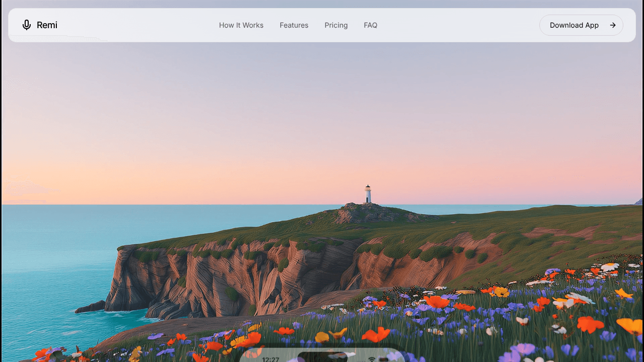Open the How It Works section
Screen dimensions: 644x362
(241, 25)
